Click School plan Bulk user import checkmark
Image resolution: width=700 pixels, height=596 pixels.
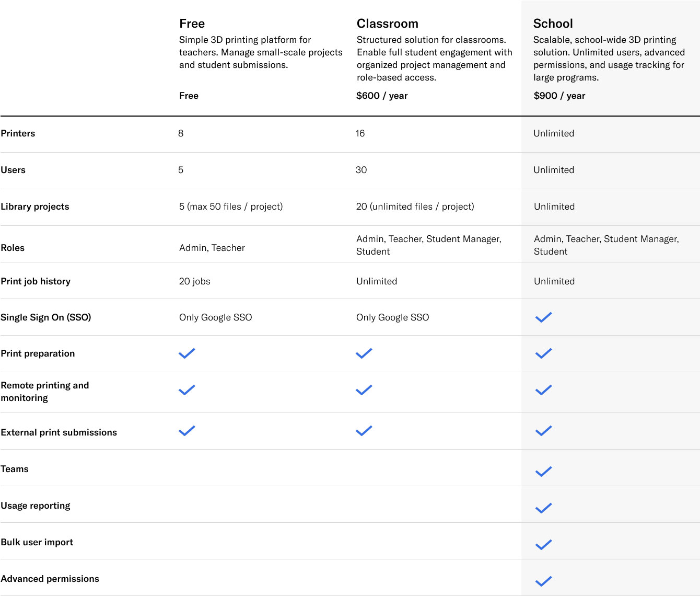point(543,545)
